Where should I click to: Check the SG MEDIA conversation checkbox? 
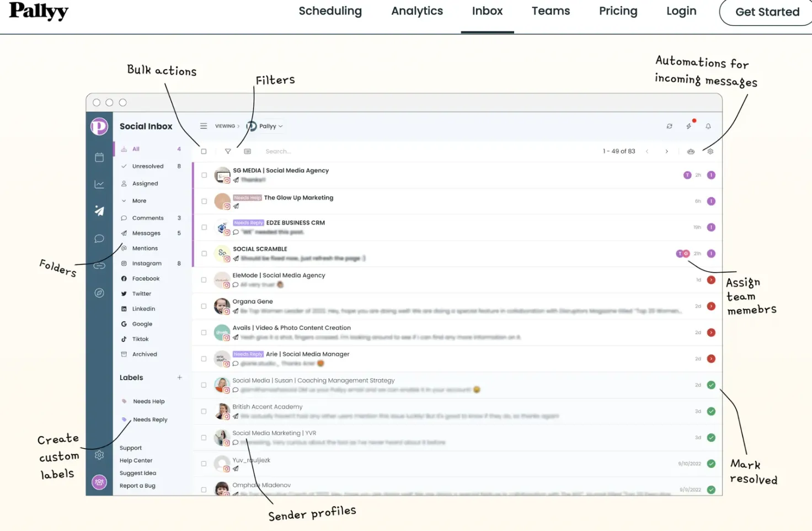tap(204, 175)
